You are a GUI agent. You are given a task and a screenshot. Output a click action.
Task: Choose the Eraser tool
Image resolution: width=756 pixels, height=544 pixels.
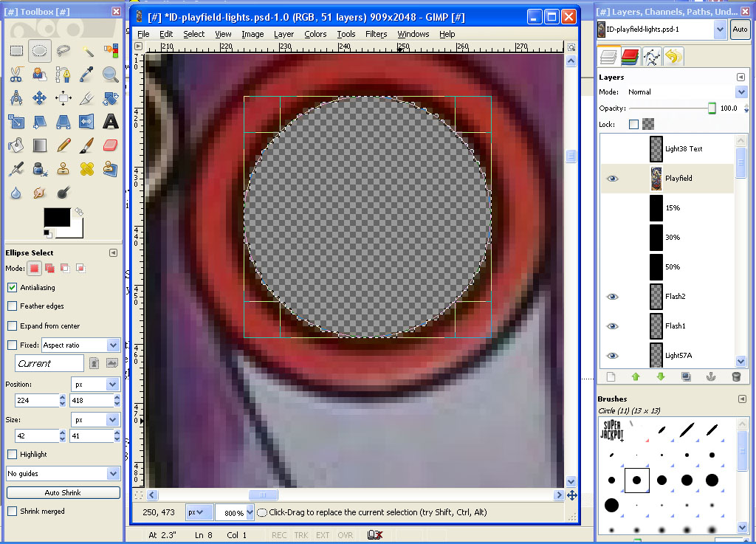pos(111,145)
